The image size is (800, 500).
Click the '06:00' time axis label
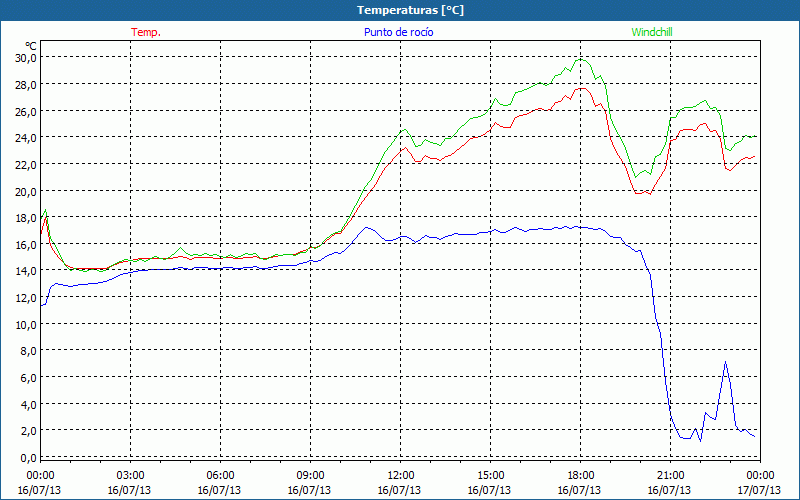pyautogui.click(x=220, y=476)
